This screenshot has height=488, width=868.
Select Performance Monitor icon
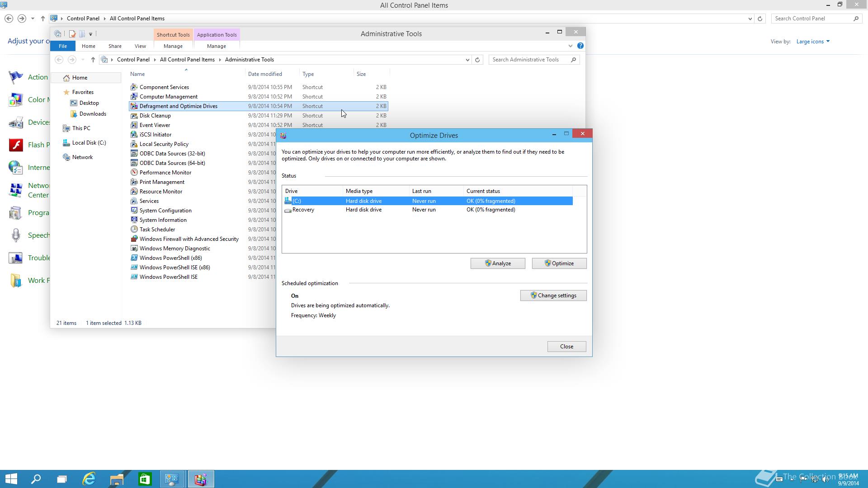tap(134, 173)
